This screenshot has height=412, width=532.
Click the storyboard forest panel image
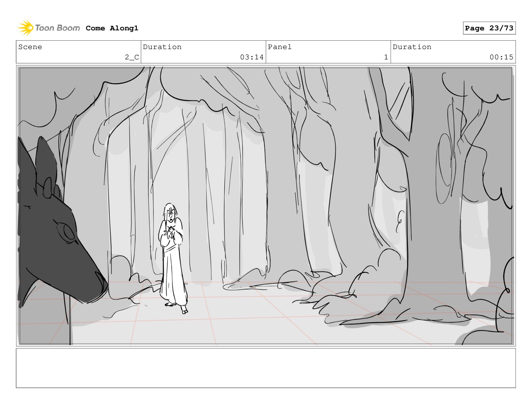(x=266, y=206)
